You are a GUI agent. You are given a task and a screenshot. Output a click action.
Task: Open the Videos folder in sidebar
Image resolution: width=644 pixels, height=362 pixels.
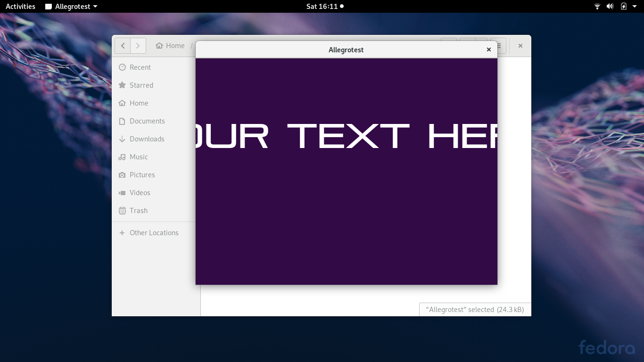140,193
